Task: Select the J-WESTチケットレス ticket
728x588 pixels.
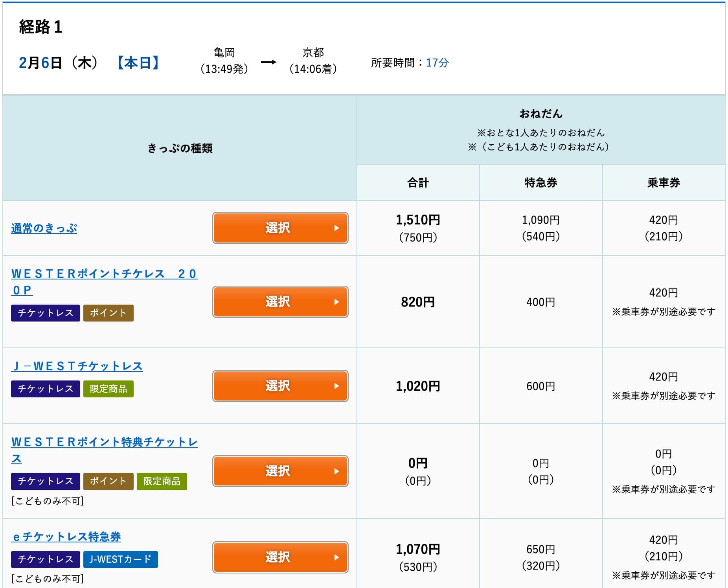Action: [280, 386]
